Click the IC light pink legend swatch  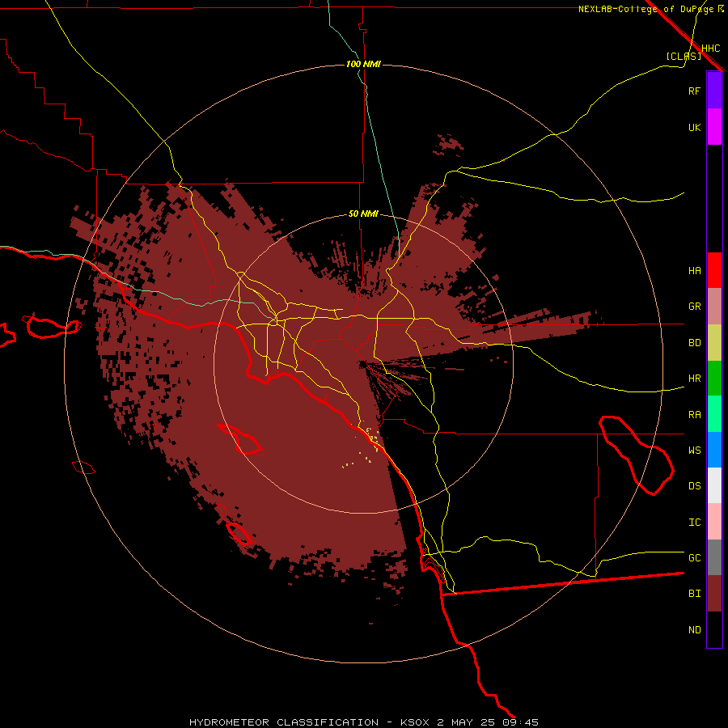click(x=714, y=522)
